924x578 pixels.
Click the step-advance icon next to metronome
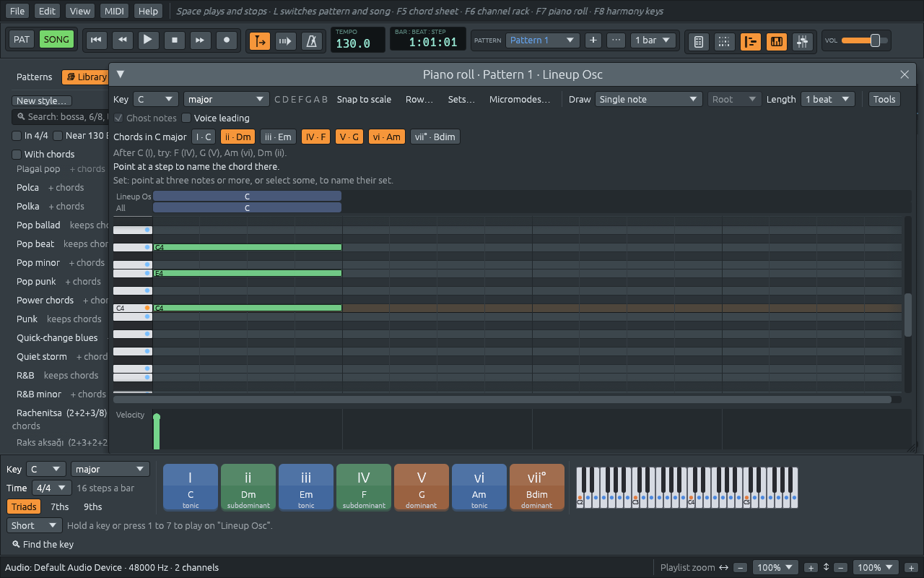point(286,41)
